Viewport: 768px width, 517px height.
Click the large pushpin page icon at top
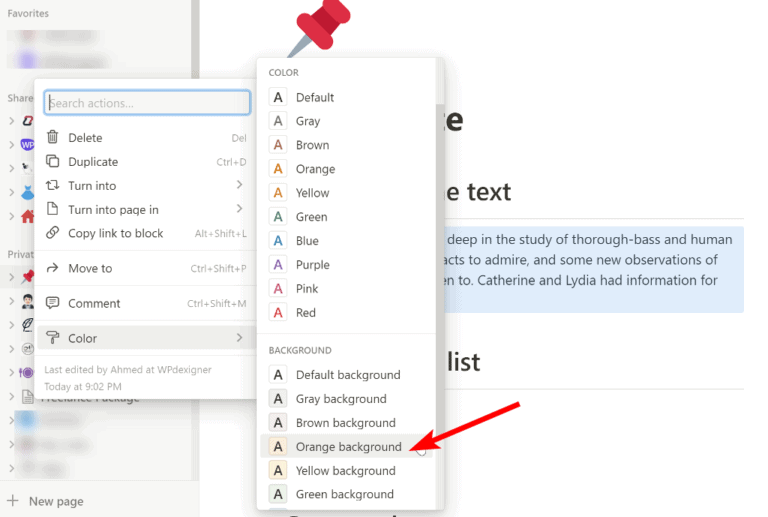318,28
